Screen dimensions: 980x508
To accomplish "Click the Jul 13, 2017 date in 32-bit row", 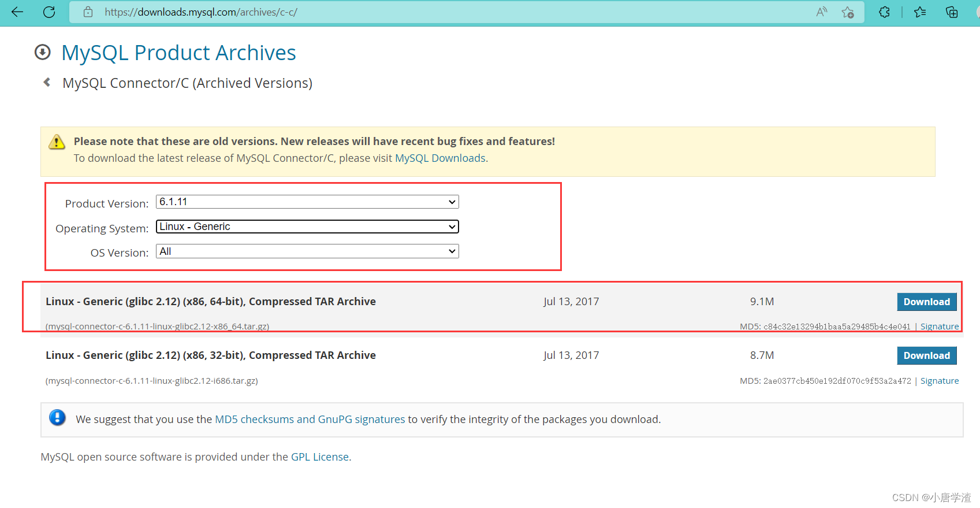I will 571,355.
